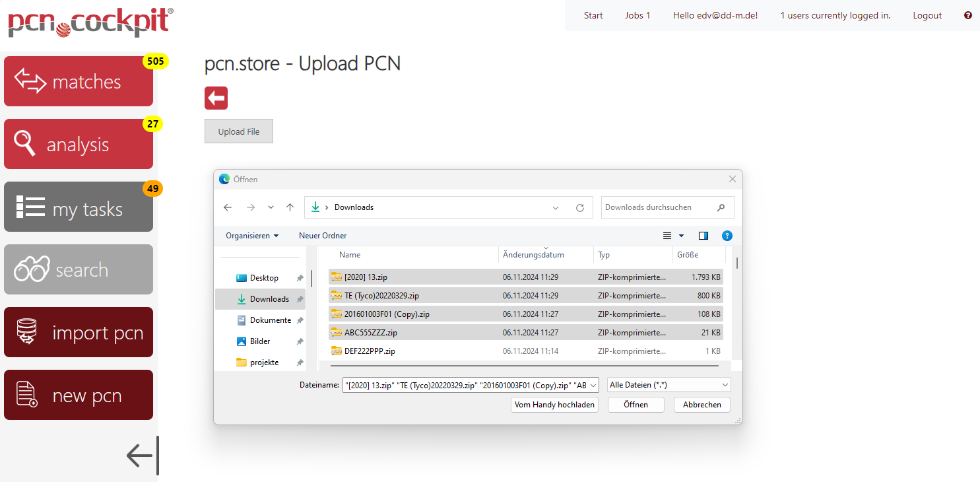This screenshot has height=482, width=980.
Task: Open the my tasks list tile
Action: pos(79,207)
